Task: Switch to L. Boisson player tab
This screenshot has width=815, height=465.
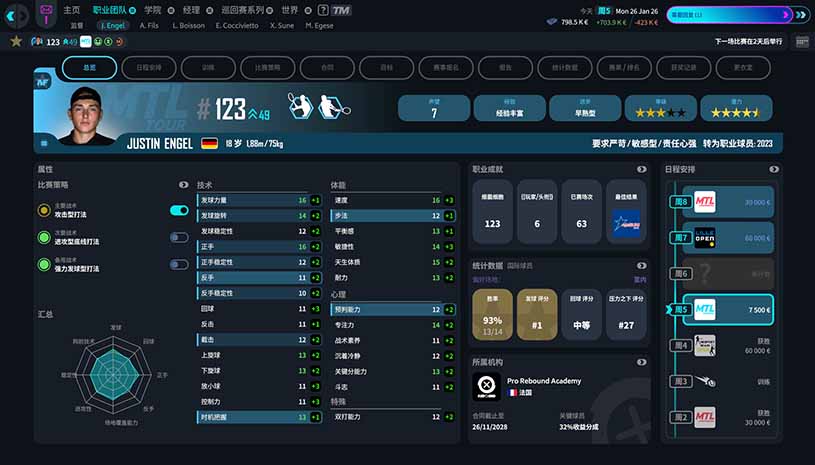Action: 188,25
